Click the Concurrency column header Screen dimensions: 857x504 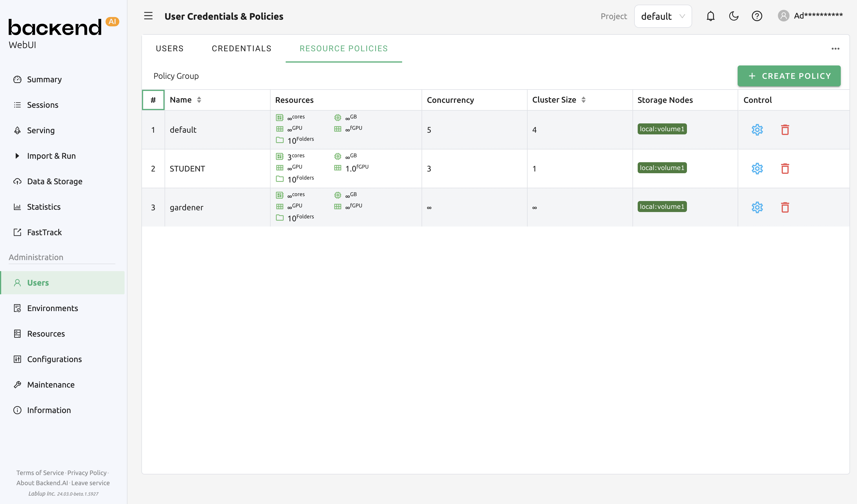tap(474, 100)
